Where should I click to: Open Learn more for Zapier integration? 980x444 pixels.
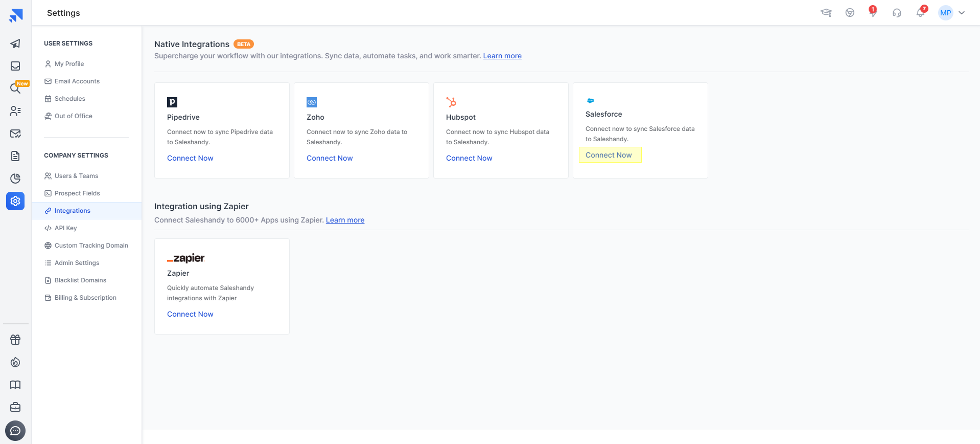pos(345,220)
